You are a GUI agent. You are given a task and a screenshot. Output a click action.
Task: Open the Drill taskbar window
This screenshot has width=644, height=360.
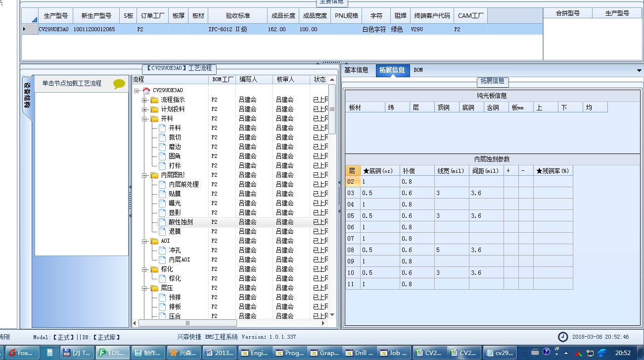(360, 353)
